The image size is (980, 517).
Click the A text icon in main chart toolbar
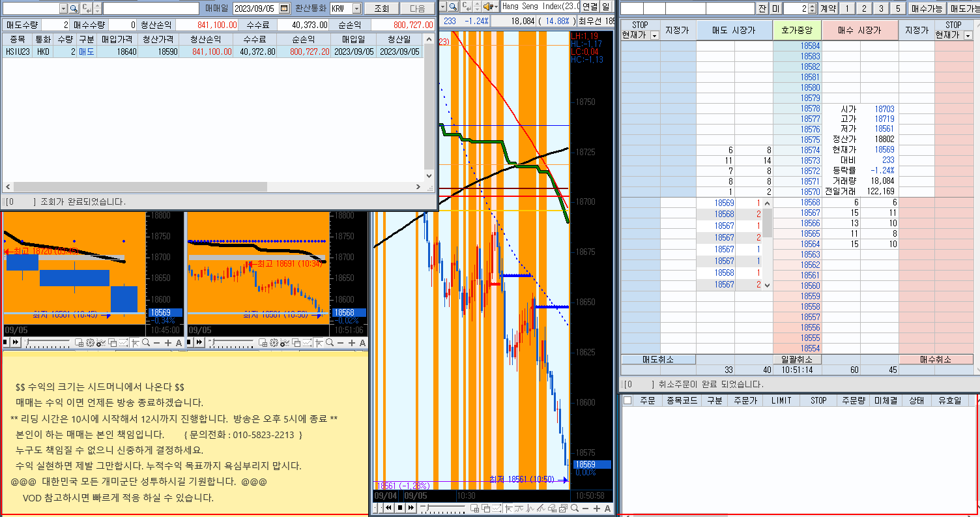(x=608, y=508)
